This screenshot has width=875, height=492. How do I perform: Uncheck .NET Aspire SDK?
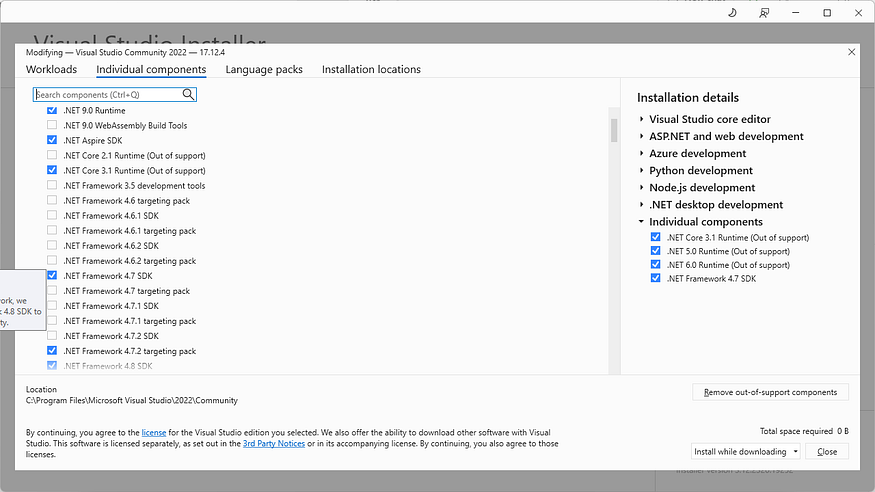(x=52, y=140)
